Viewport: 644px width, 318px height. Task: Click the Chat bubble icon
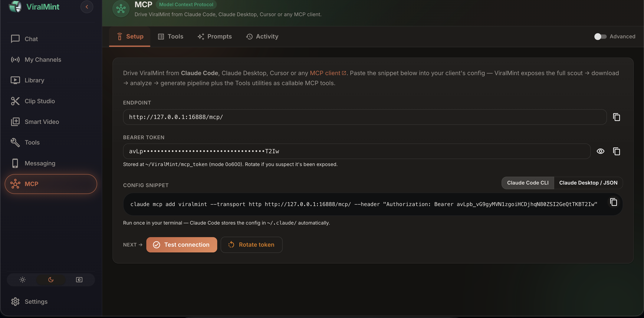15,39
